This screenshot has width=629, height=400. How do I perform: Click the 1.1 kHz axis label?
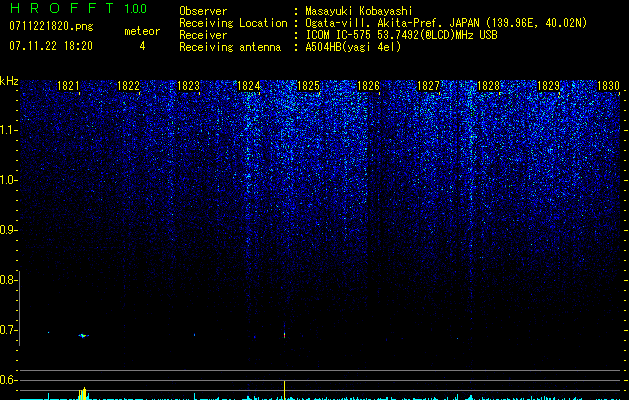8,130
